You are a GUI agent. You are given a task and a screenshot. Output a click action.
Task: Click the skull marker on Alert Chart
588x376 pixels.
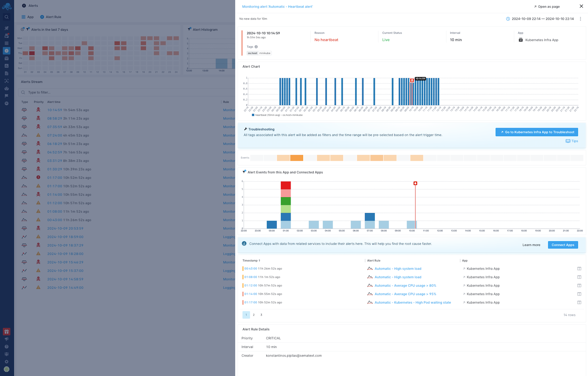(x=412, y=80)
